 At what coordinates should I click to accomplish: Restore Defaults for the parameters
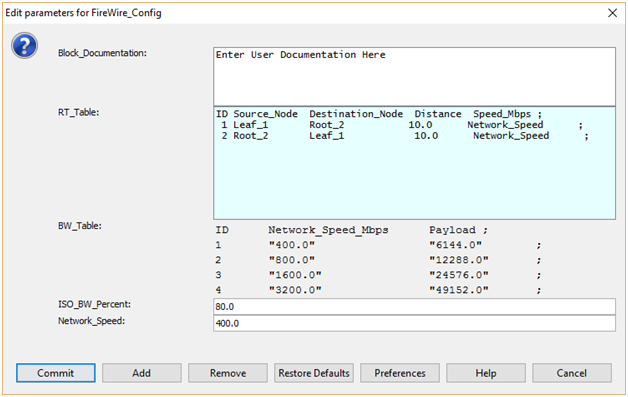314,373
